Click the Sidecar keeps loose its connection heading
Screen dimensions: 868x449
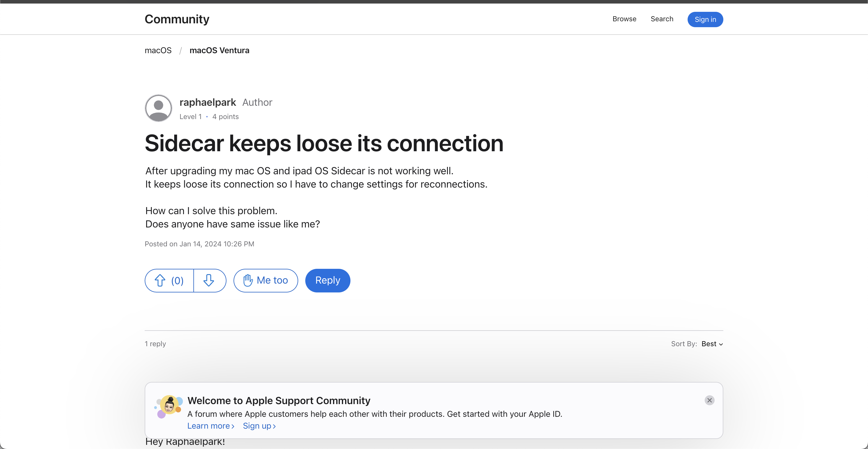[x=324, y=143]
